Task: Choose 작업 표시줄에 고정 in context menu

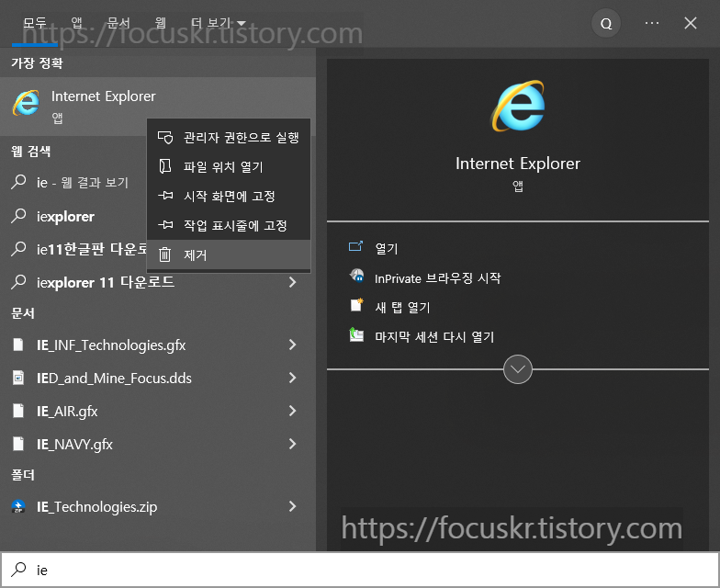Action: tap(229, 225)
